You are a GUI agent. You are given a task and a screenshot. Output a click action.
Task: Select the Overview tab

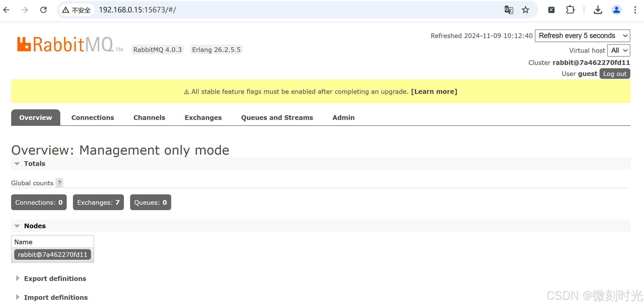[36, 118]
